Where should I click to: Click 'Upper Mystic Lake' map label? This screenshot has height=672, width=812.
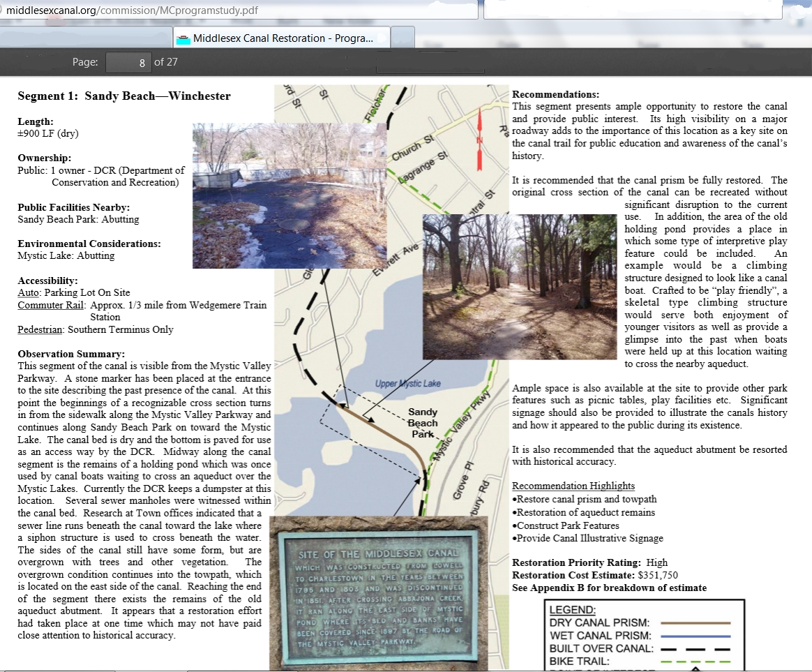click(x=408, y=383)
